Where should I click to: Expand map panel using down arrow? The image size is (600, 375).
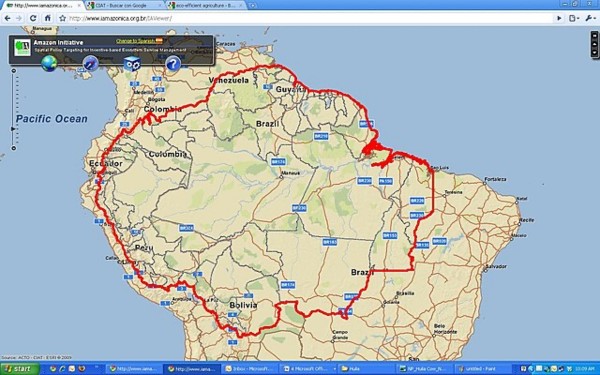(594, 53)
